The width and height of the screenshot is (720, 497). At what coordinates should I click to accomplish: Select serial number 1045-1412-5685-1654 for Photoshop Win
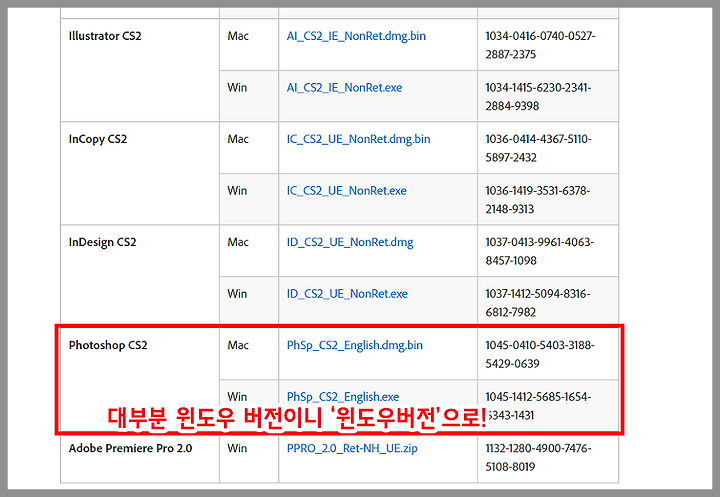click(x=538, y=397)
